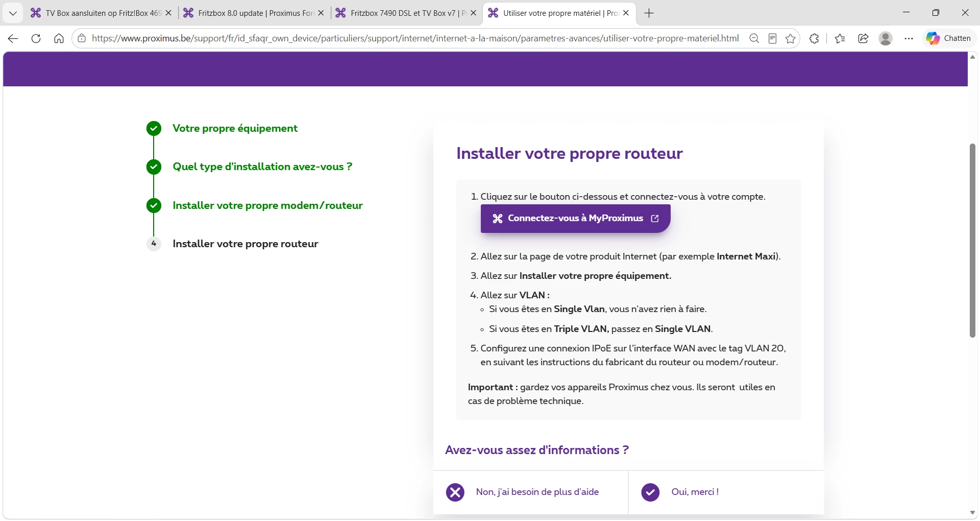Viewport: 980px width, 521px height.
Task: Switch to 'TV Box aansluiten op Fritz!Box' tab
Action: [102, 13]
